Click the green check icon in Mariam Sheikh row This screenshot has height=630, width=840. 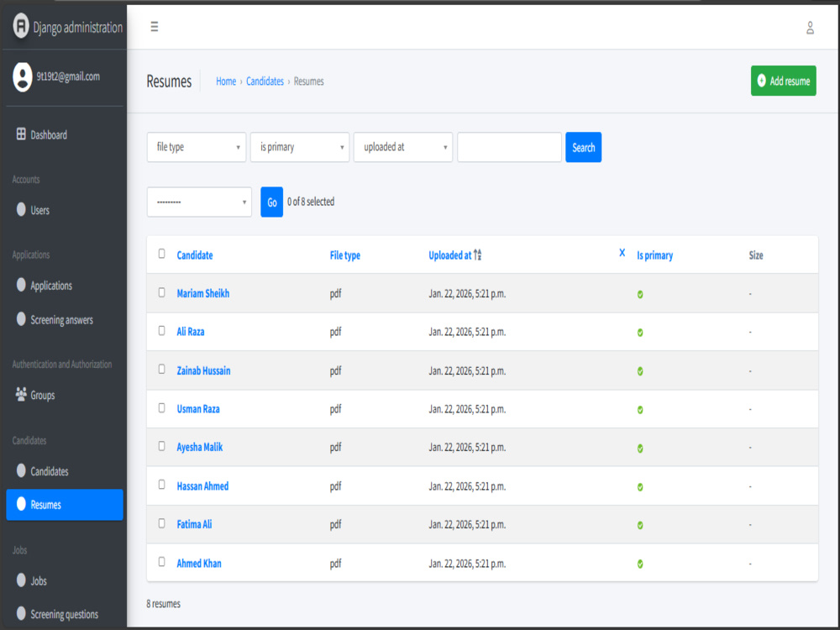tap(640, 295)
